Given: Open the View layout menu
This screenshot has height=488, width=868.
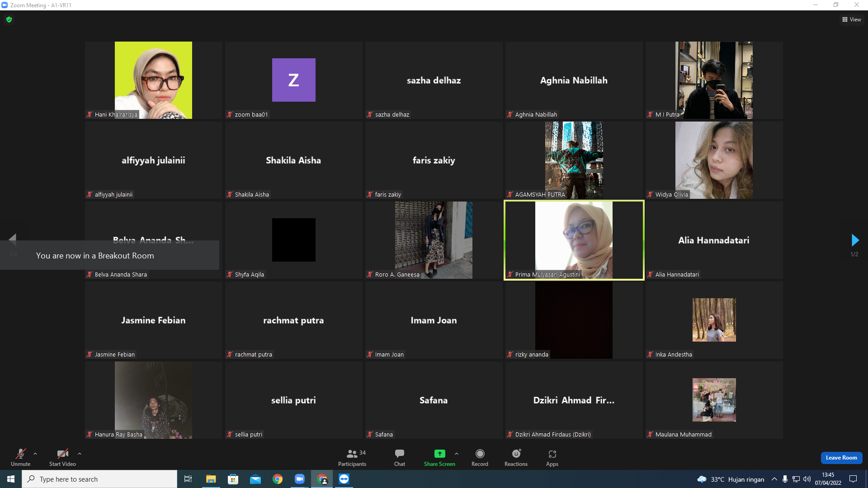Looking at the screenshot, I should pyautogui.click(x=852, y=19).
